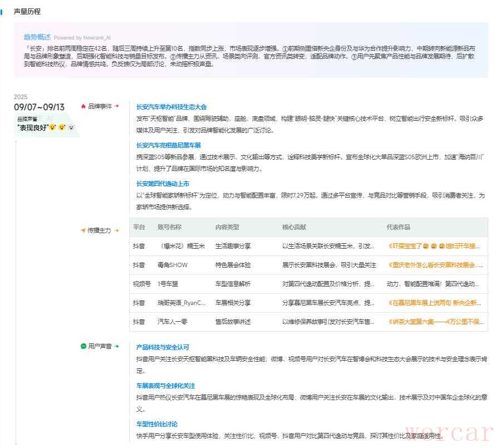Open the 重庆老外怎么看长安黑科技展会 work link

coord(435,265)
